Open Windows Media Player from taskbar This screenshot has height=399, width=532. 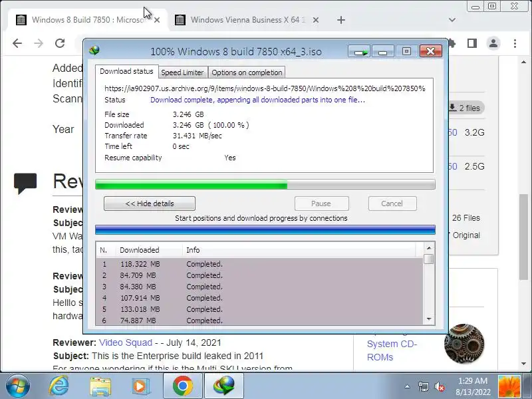coord(140,386)
